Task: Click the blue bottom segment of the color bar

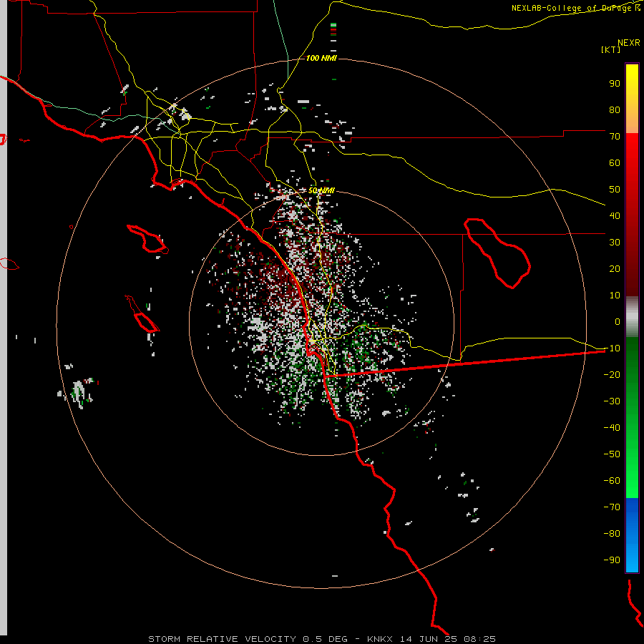Action: point(632,535)
